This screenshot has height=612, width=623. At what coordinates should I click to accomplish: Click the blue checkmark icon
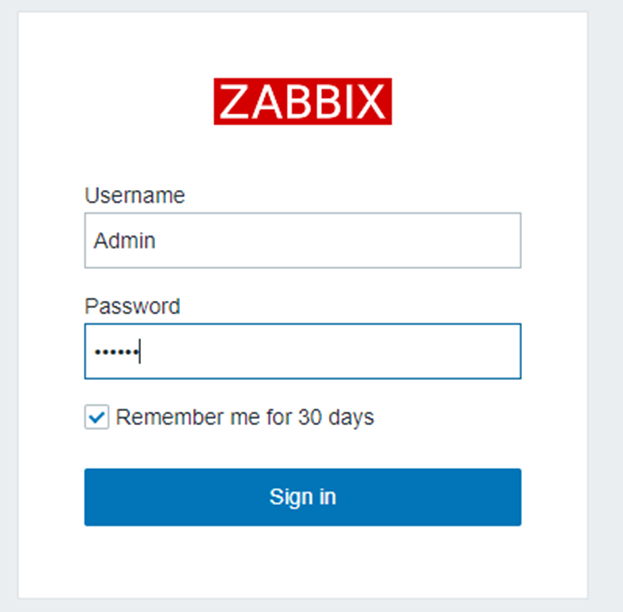coord(96,418)
